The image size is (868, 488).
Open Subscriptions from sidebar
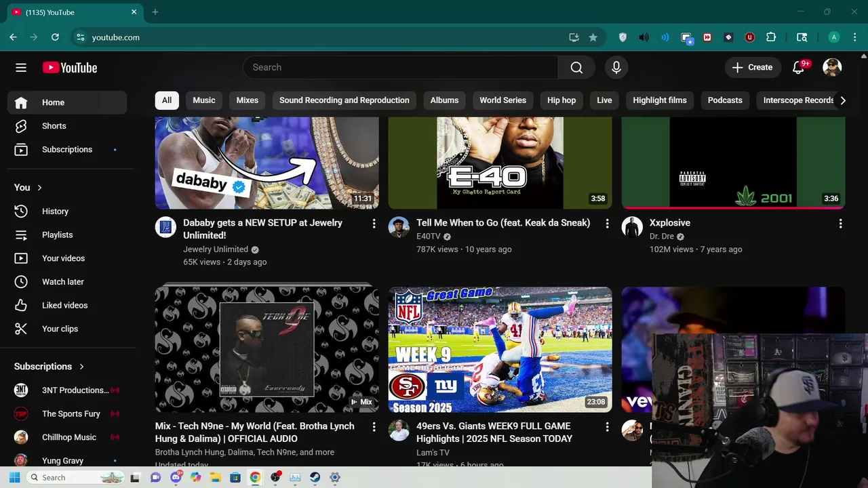[x=67, y=149]
